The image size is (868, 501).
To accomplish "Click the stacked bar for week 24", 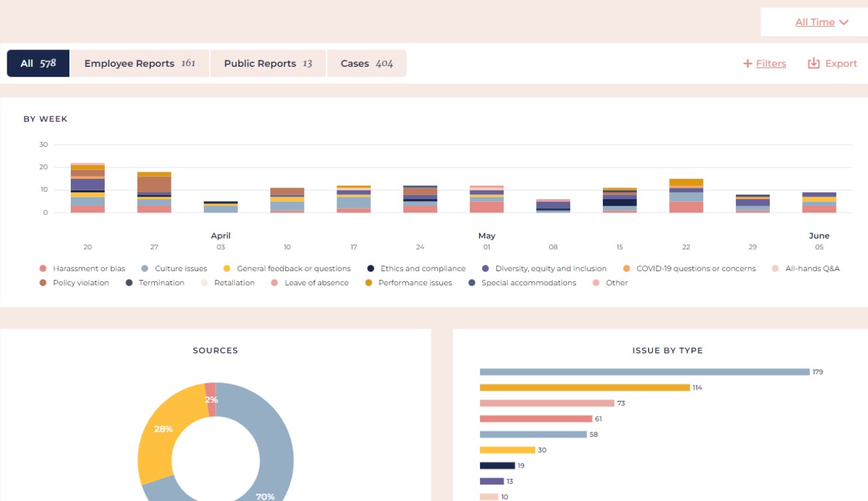I will tap(420, 199).
